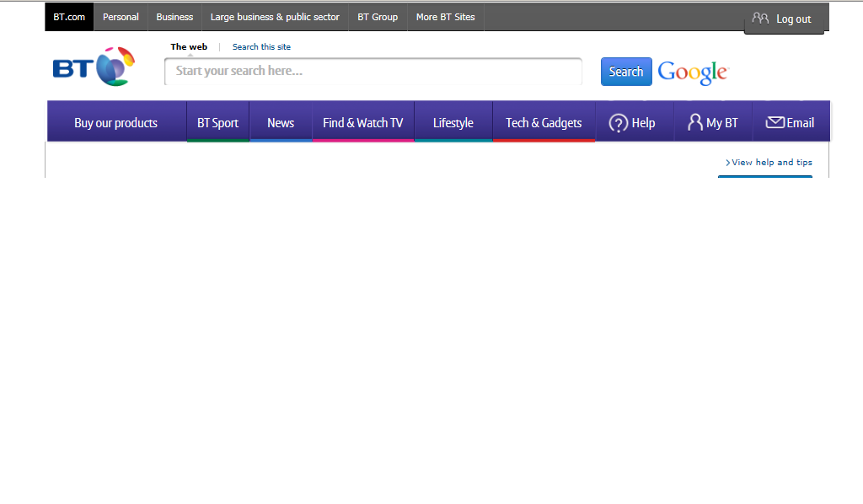Open Tech & Gadgets section
Image resolution: width=863 pixels, height=504 pixels.
pos(544,123)
